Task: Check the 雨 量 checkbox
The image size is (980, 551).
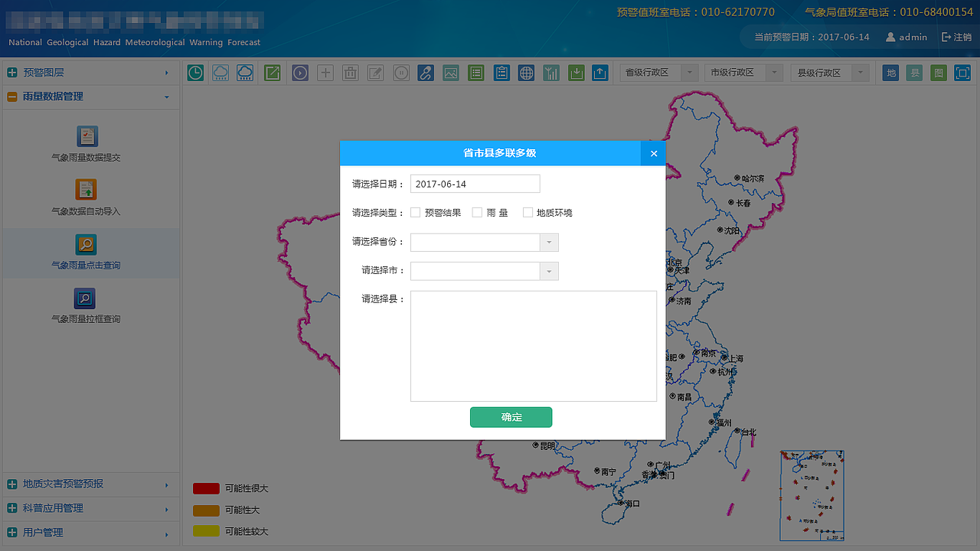Action: [477, 213]
